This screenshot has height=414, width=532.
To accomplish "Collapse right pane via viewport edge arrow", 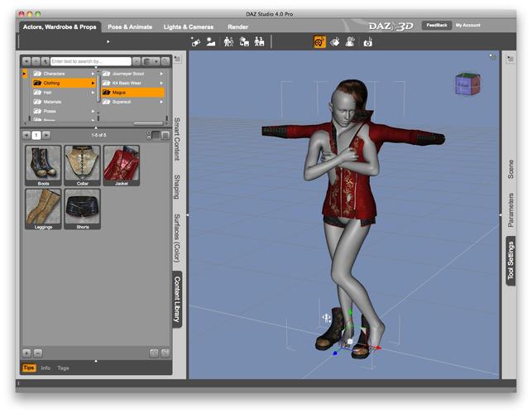I will coord(500,215).
